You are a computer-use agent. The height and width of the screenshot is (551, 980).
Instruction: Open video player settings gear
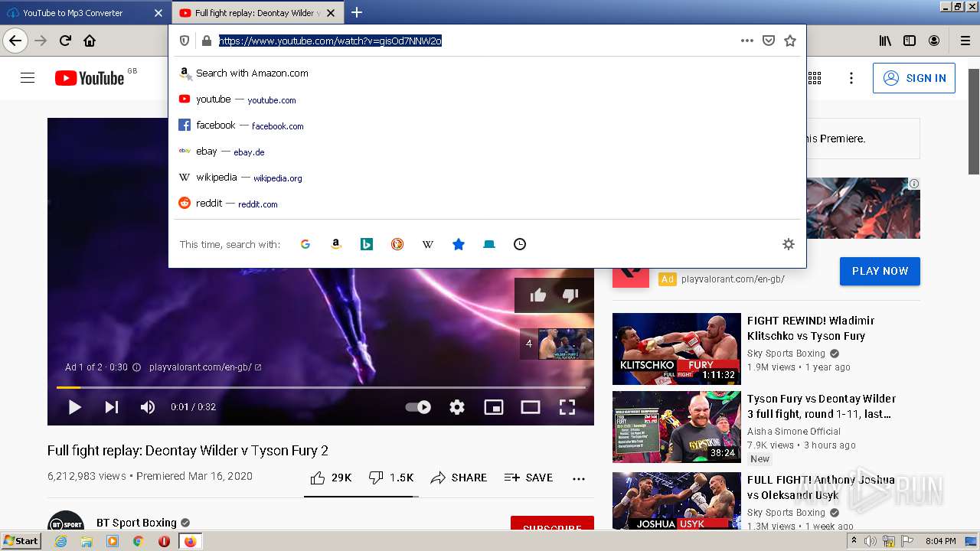(x=457, y=407)
